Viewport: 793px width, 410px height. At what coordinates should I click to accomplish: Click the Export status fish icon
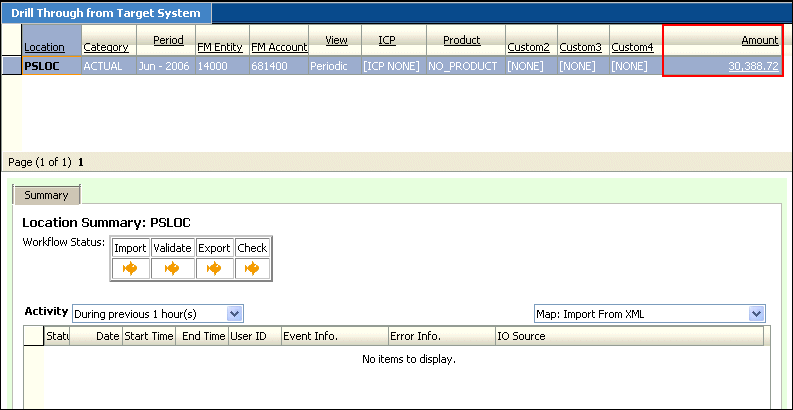click(214, 268)
